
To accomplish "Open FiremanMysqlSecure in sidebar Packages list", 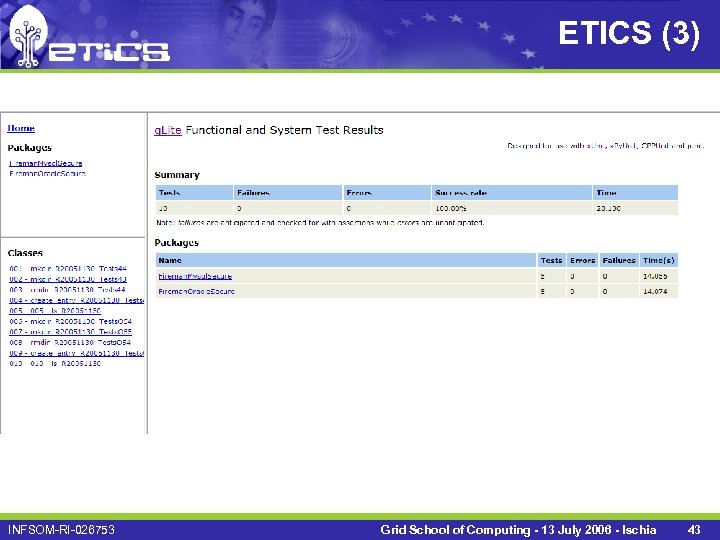I will click(x=46, y=163).
